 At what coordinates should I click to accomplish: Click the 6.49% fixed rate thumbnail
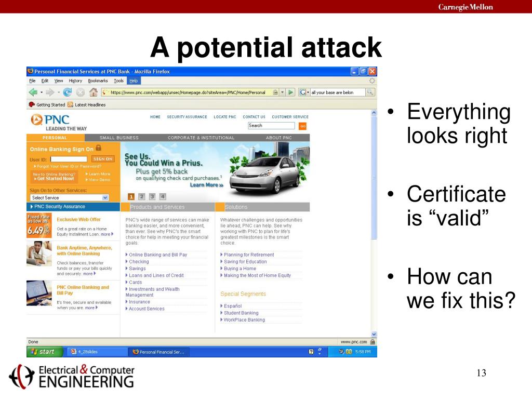point(39,225)
